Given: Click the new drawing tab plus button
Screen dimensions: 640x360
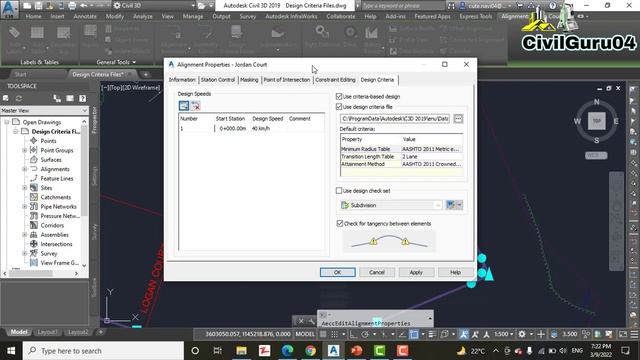Looking at the screenshot, I should 146,74.
